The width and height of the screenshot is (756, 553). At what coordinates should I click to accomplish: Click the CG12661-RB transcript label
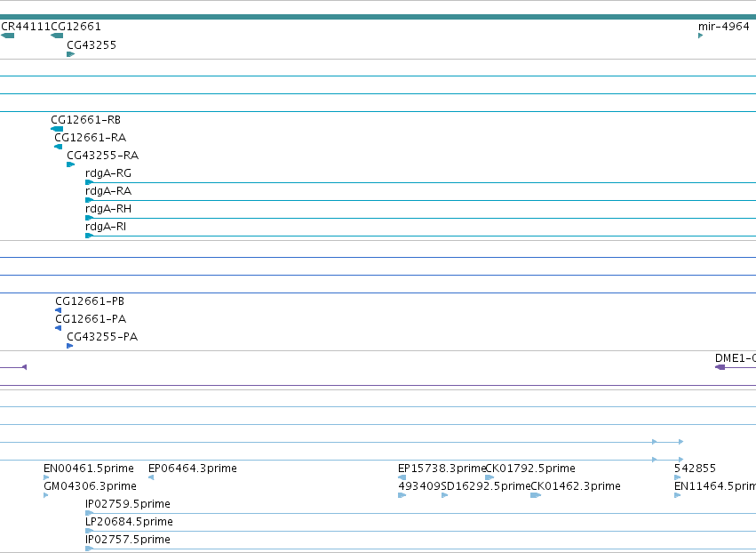click(x=86, y=120)
